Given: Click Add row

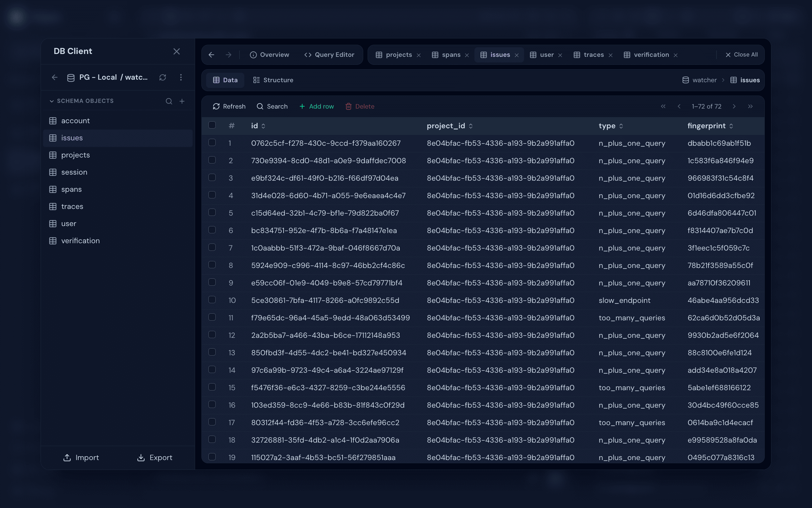Looking at the screenshot, I should [317, 106].
